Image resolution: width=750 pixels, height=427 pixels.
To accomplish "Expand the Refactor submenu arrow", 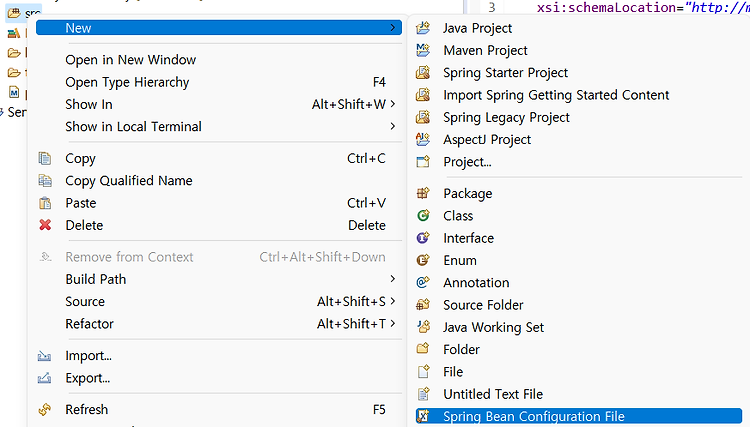I will pos(393,323).
